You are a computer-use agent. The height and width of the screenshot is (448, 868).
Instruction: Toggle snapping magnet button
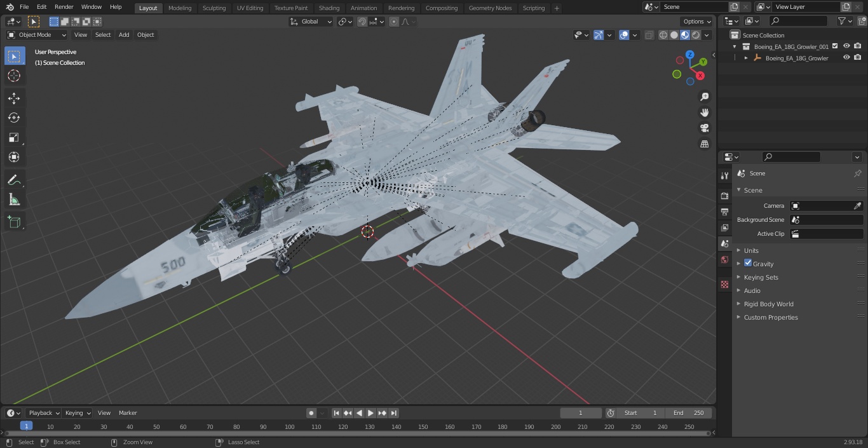(362, 22)
